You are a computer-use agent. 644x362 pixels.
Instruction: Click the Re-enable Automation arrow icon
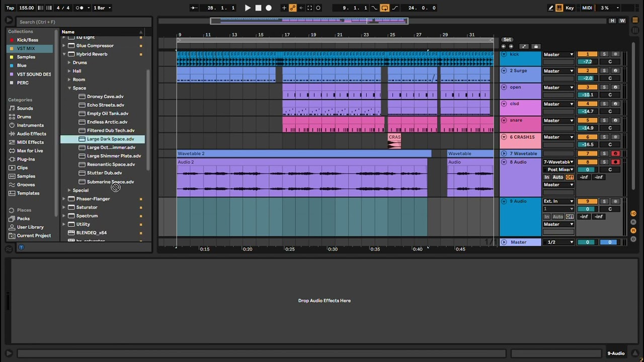pyautogui.click(x=301, y=8)
